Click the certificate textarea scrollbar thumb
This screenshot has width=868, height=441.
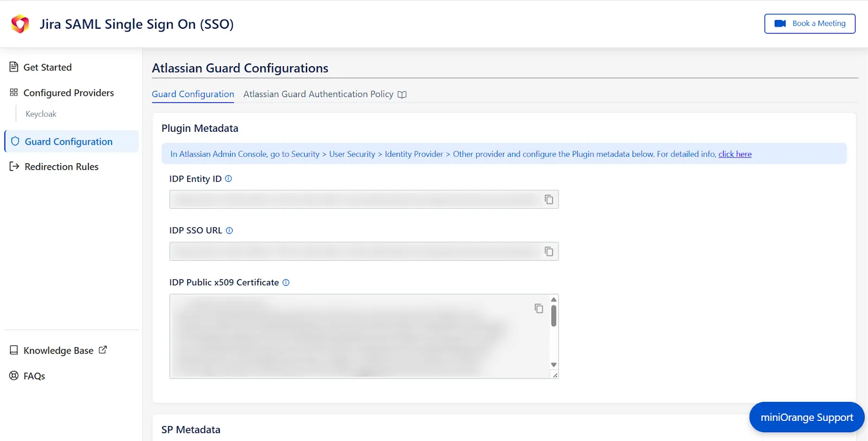pos(554,316)
